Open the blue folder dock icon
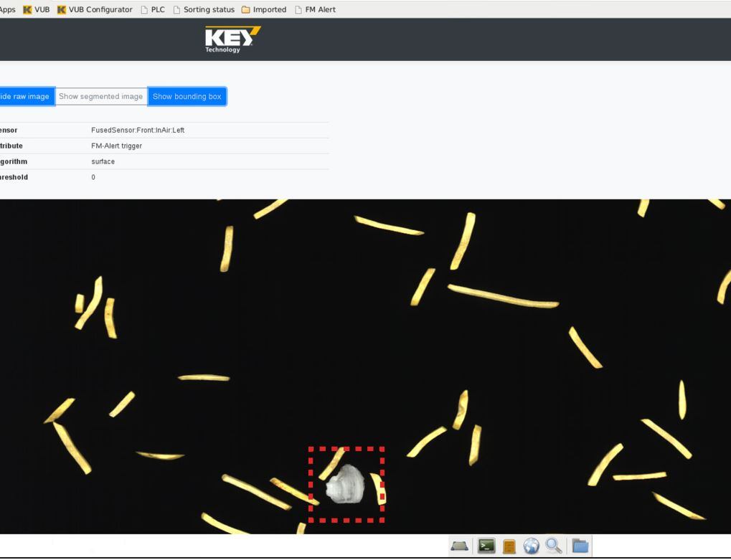This screenshot has width=731, height=560. (580, 546)
